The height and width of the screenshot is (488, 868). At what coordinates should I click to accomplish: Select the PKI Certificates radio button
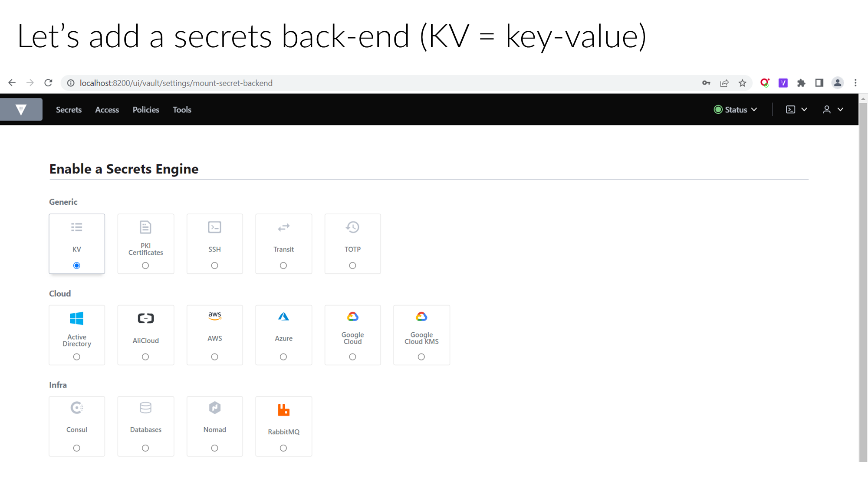[x=145, y=265]
